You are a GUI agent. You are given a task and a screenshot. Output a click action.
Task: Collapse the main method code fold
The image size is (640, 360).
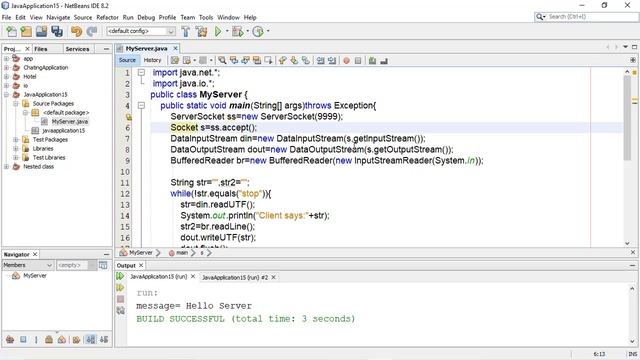pos(141,105)
